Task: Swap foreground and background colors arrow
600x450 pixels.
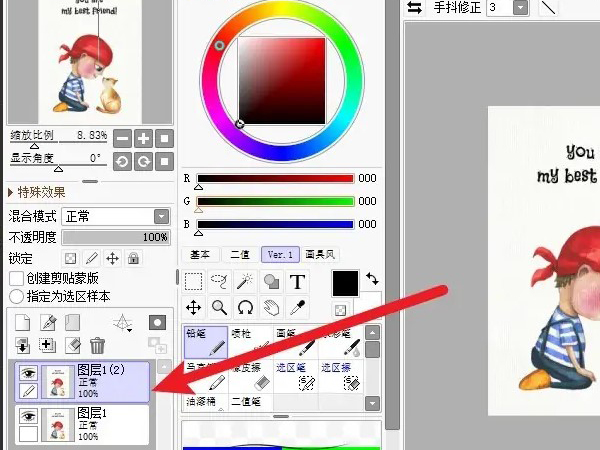Action: [372, 278]
